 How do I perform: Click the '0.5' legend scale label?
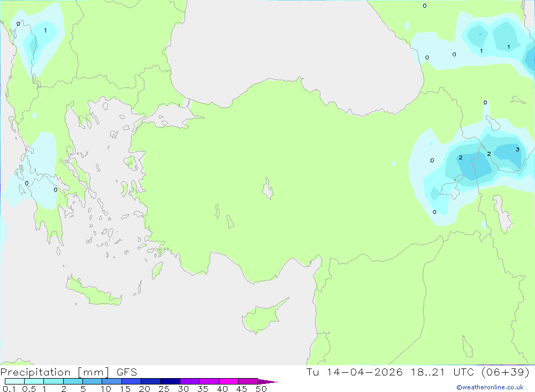(29, 389)
